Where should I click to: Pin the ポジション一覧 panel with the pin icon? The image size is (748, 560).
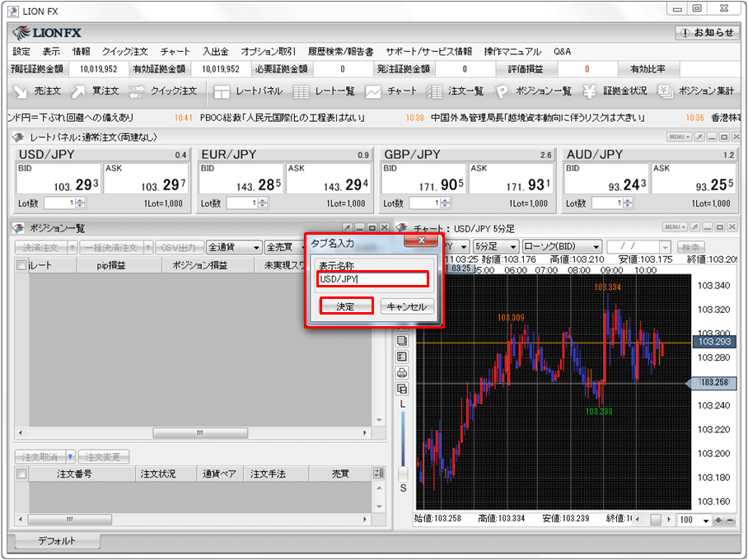click(348, 228)
